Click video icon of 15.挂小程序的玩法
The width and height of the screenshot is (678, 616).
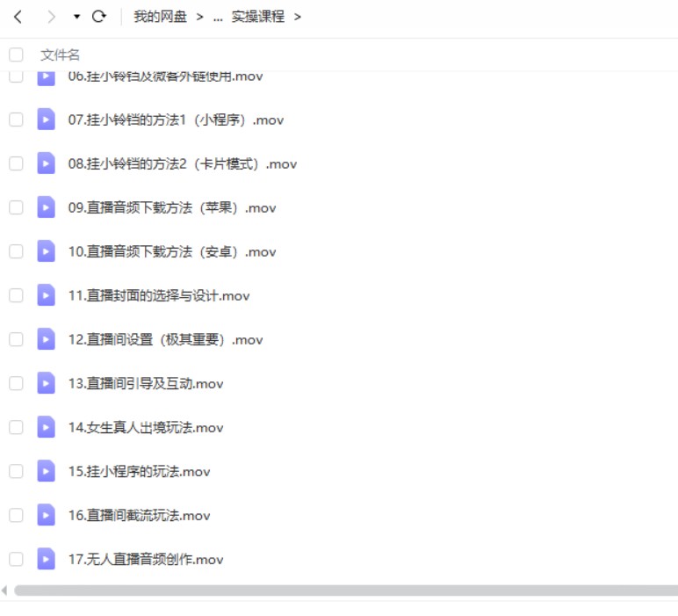pos(46,471)
